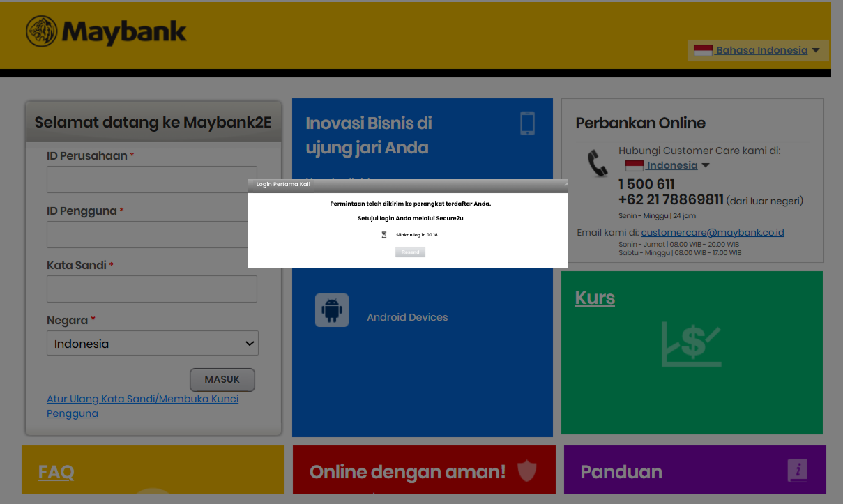
Task: Click the MASUK login button
Action: point(222,379)
